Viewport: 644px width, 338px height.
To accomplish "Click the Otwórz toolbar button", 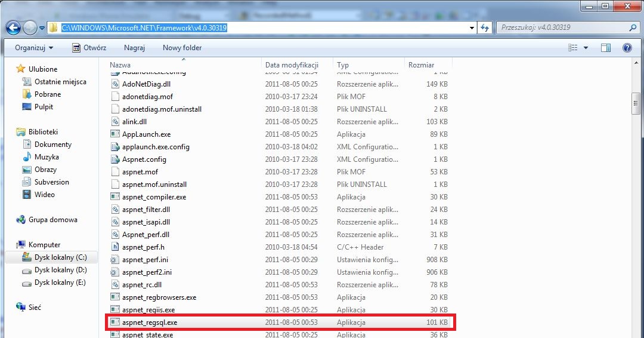I will (x=89, y=48).
